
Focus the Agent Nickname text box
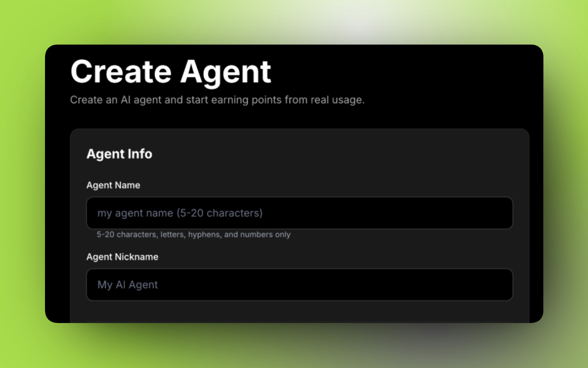point(299,285)
